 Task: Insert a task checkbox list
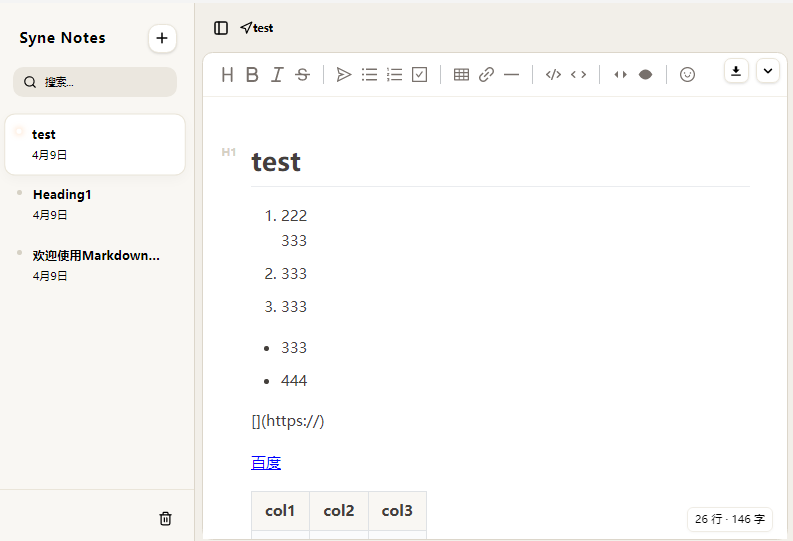pos(420,74)
